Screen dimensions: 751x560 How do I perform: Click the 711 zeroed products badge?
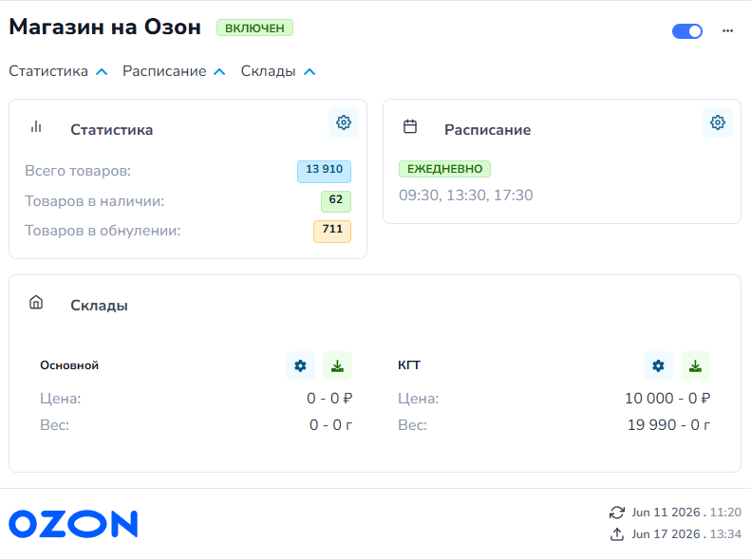tap(332, 232)
